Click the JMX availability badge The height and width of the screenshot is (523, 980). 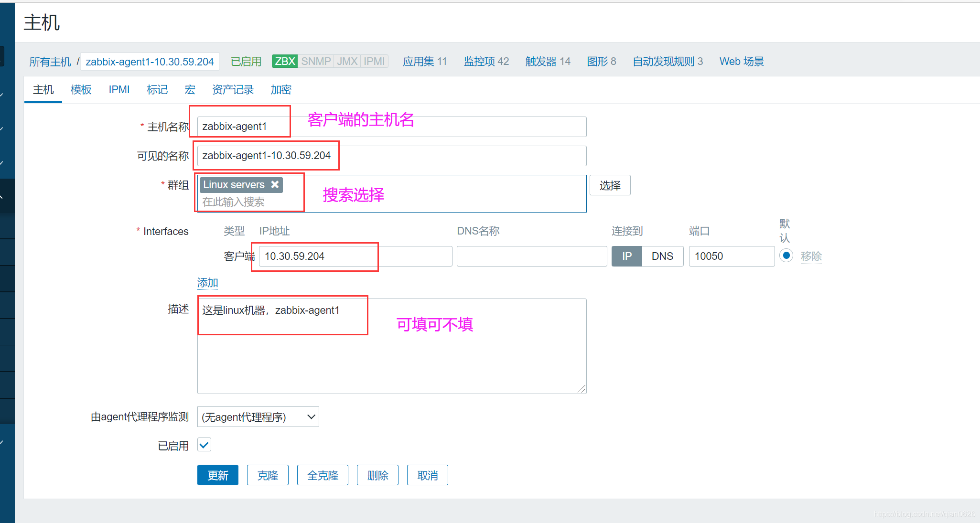point(347,61)
